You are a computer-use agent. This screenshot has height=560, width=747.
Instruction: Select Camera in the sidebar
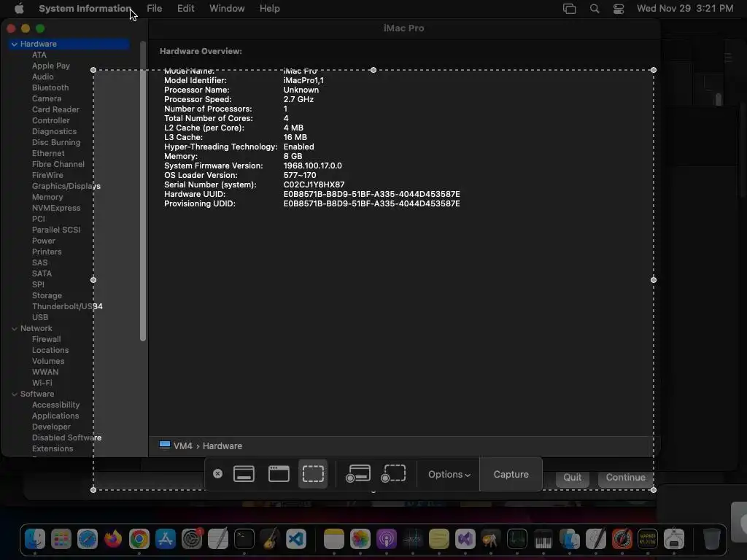click(47, 98)
